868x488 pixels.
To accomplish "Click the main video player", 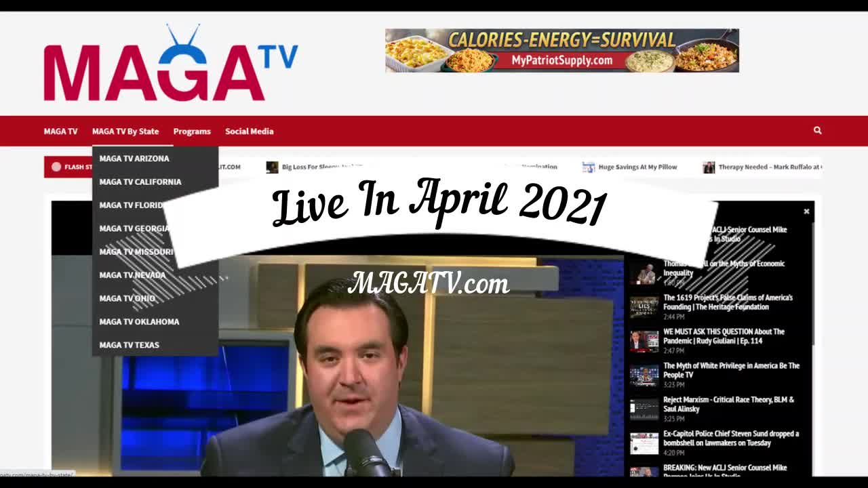I will click(x=338, y=339).
